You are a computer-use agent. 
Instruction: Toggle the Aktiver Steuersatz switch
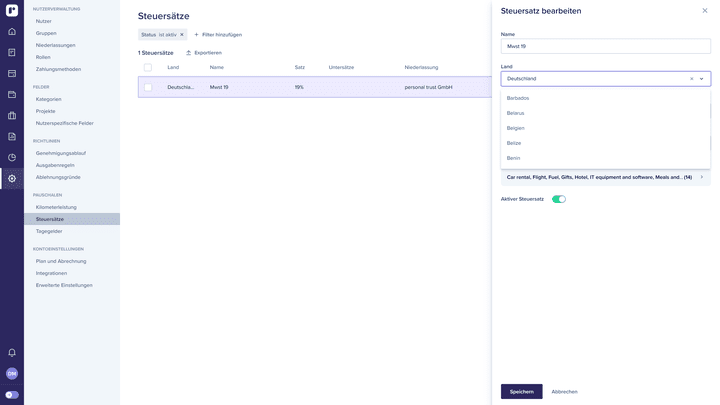coord(559,199)
